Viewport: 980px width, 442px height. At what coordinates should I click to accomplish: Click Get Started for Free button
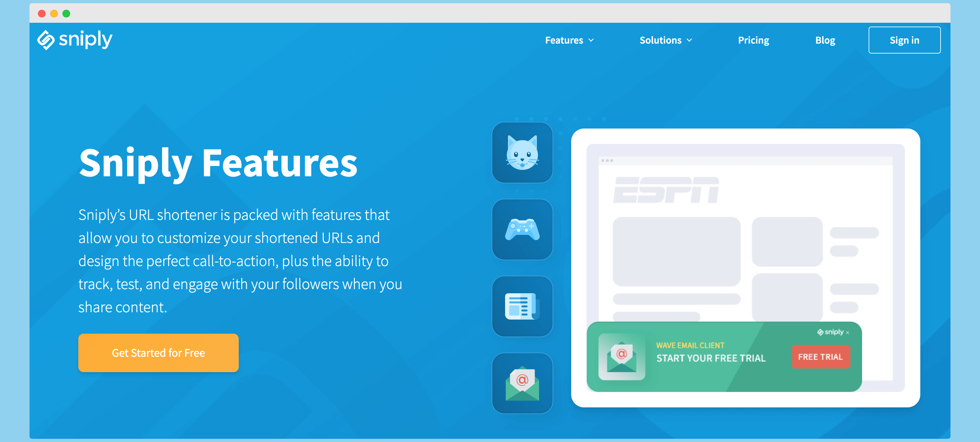158,353
